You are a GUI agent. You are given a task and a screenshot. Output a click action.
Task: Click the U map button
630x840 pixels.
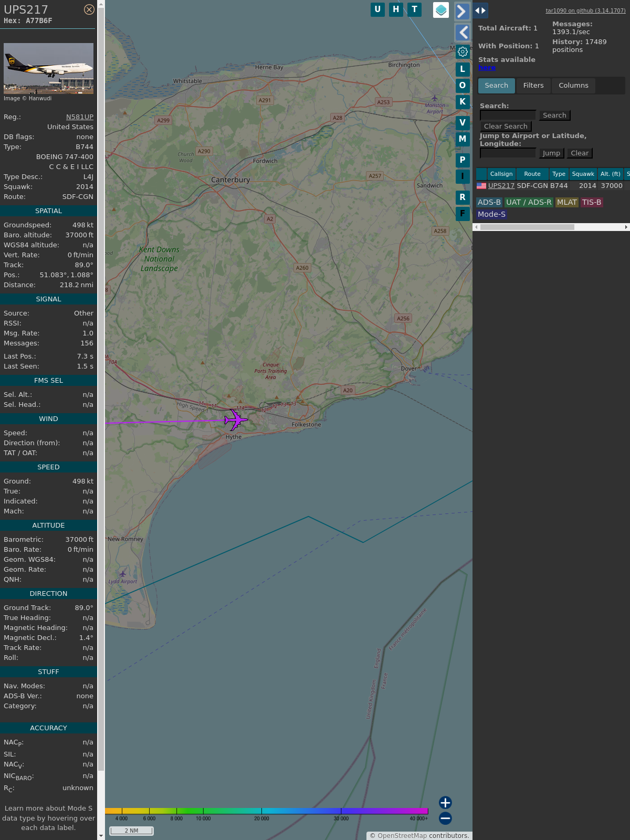pos(377,9)
